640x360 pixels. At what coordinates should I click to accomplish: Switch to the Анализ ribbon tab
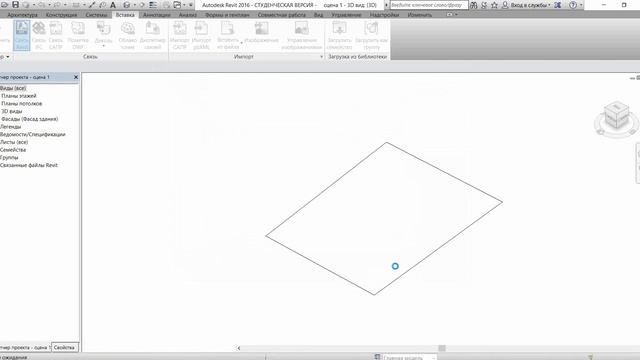[188, 15]
